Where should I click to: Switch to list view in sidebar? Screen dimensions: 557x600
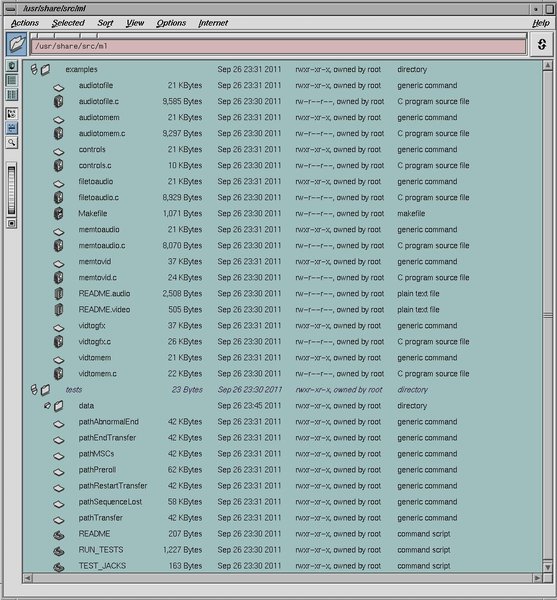click(x=12, y=80)
